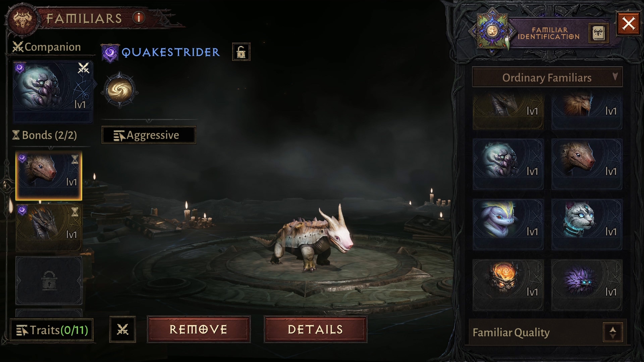Toggle the Aggressive behavior mode
The image size is (644, 362).
pos(149,135)
